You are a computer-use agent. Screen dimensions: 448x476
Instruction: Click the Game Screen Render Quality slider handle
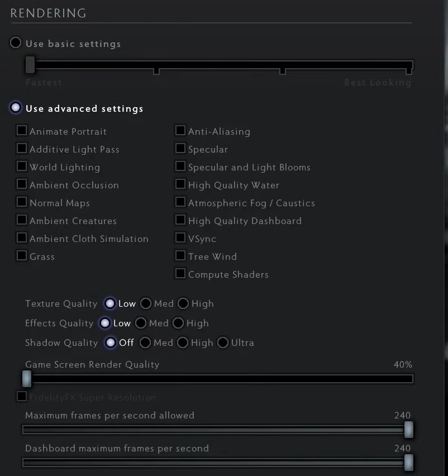click(x=27, y=379)
